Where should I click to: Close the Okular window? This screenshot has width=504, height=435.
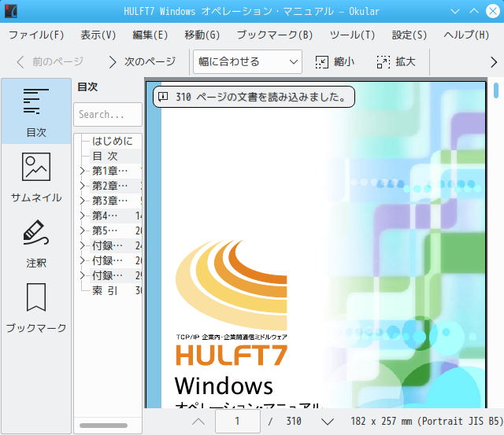(x=492, y=11)
